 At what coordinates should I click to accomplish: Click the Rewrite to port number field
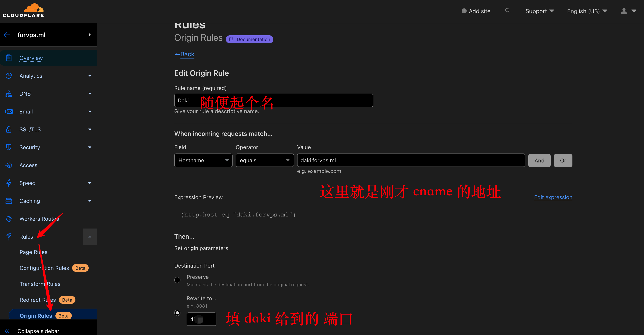pos(201,319)
